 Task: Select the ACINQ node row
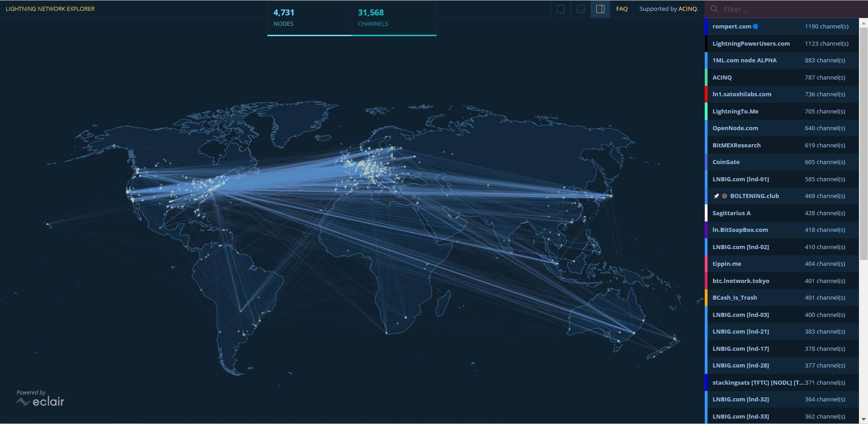(x=782, y=77)
